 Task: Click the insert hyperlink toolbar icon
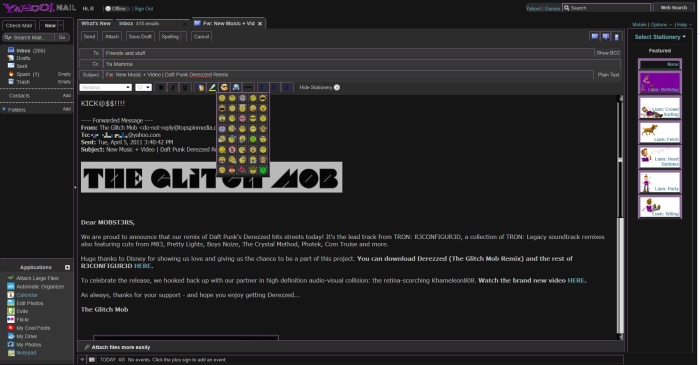point(236,87)
